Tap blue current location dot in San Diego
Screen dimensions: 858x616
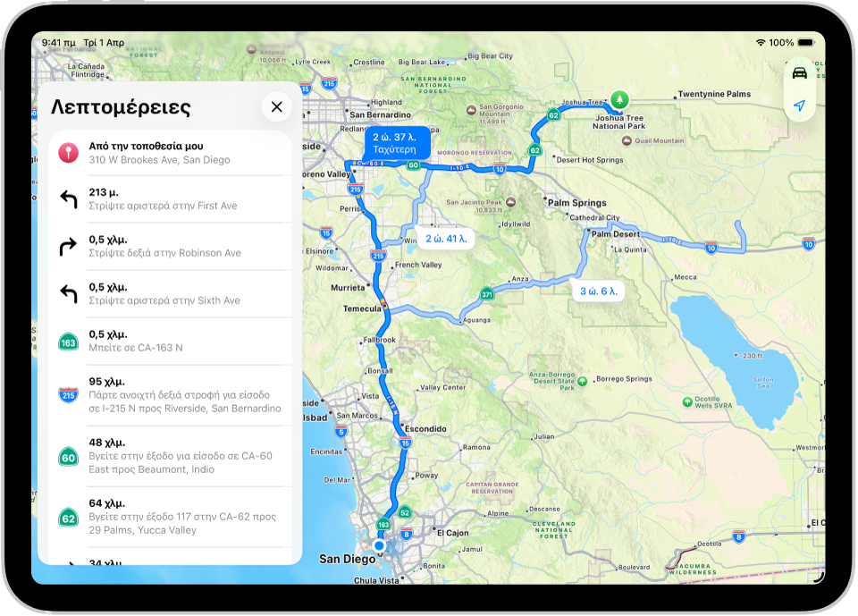point(379,545)
